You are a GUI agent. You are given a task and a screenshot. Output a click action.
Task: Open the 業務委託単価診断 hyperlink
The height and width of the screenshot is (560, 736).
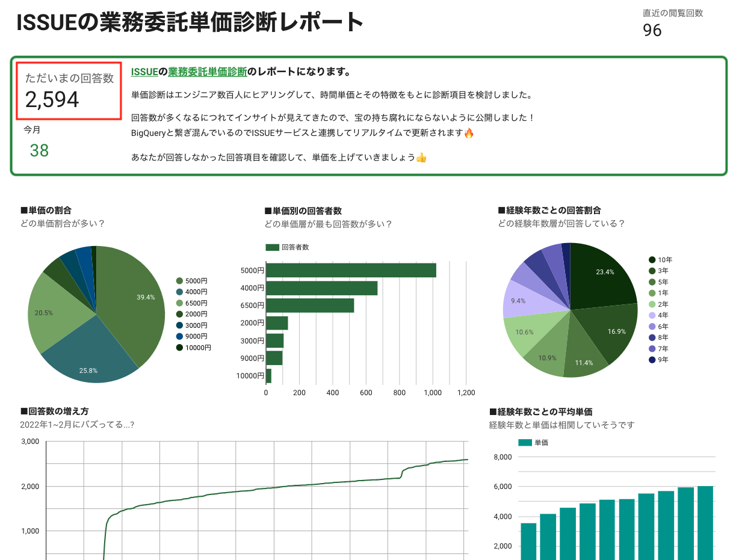pyautogui.click(x=208, y=72)
